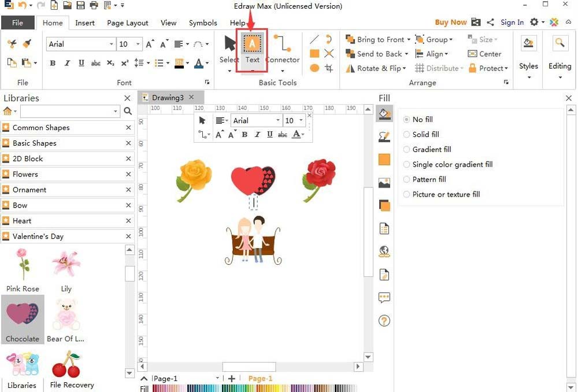Open the Styles gallery icon
Viewport: 578px width, 392px height.
pyautogui.click(x=528, y=43)
